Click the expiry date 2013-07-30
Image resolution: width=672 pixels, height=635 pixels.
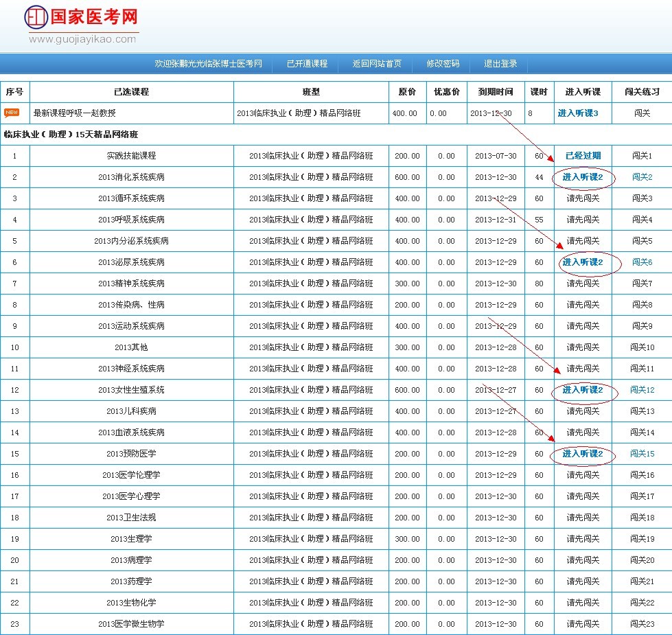pyautogui.click(x=496, y=156)
